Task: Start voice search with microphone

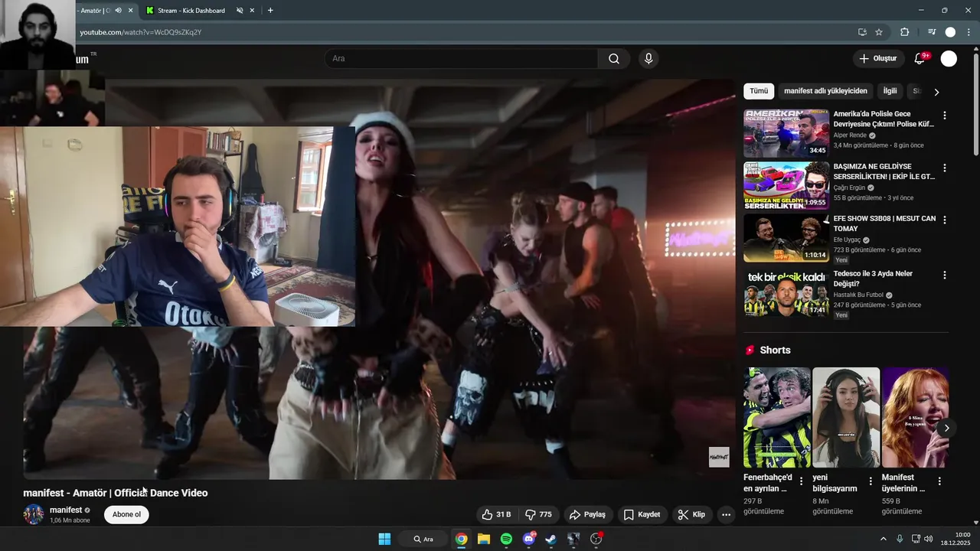Action: tap(648, 58)
